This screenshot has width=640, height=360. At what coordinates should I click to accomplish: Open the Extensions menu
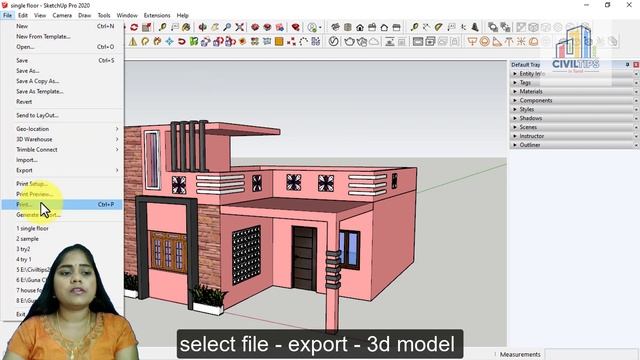(157, 15)
